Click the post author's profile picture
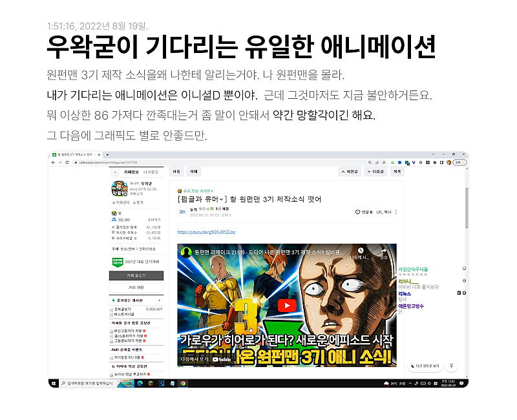 (x=182, y=212)
